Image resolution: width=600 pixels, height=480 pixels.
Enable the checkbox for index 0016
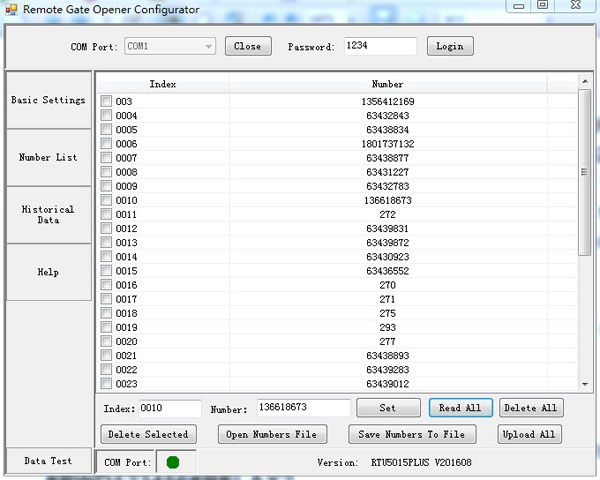pyautogui.click(x=107, y=285)
